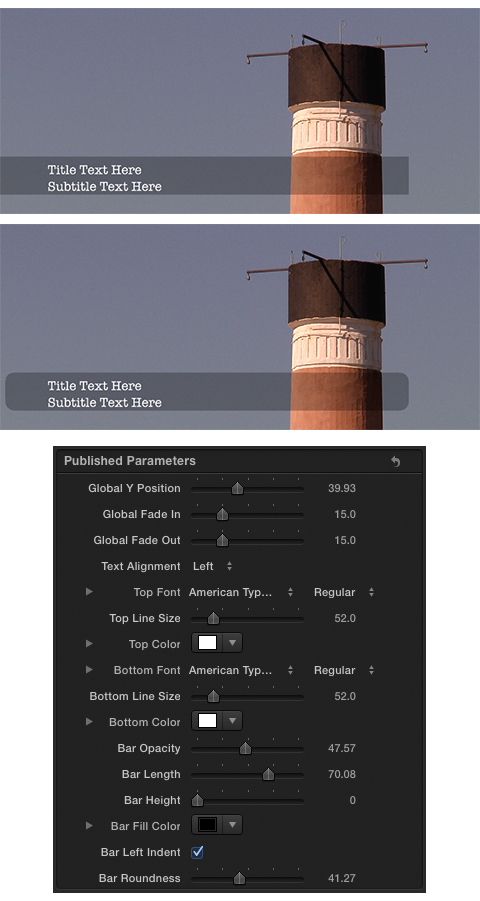Expand the Bar Fill Color disclosure triangle
This screenshot has height=901, width=480.
(x=89, y=825)
